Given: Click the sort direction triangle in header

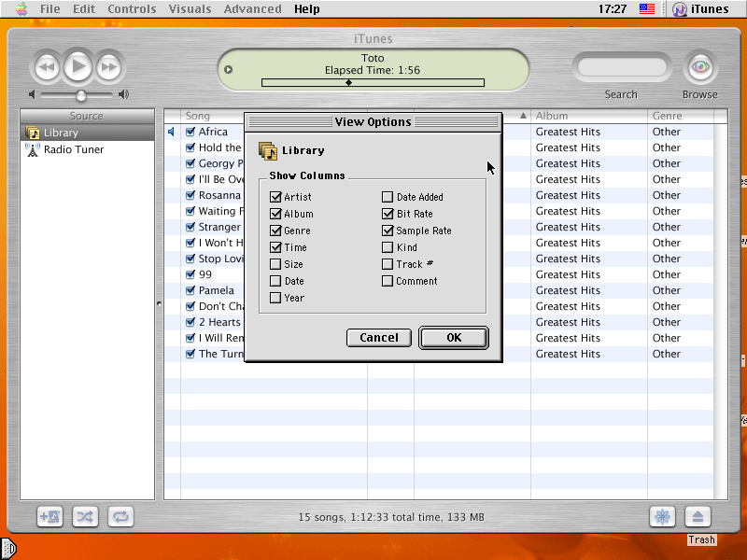Looking at the screenshot, I should click(523, 115).
